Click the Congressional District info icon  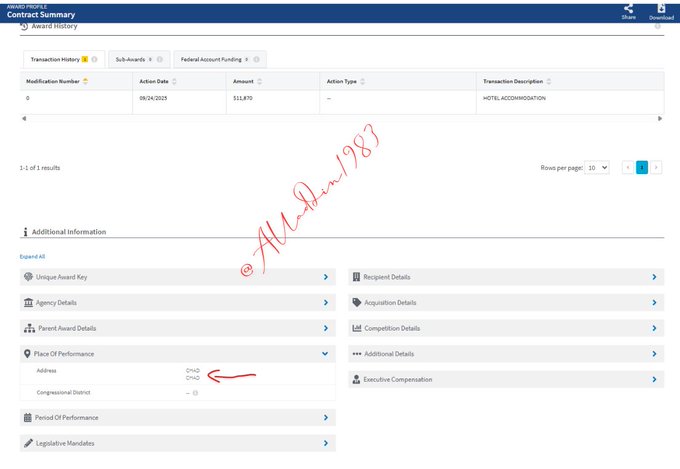[195, 392]
